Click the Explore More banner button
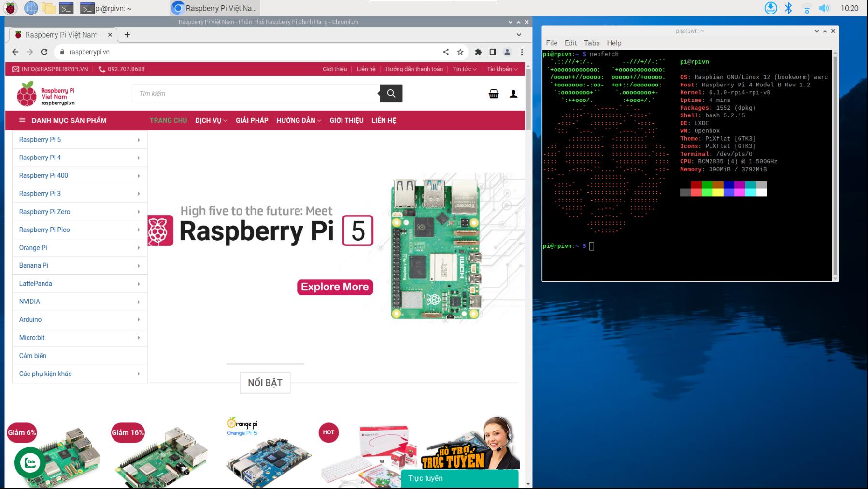 tap(335, 287)
